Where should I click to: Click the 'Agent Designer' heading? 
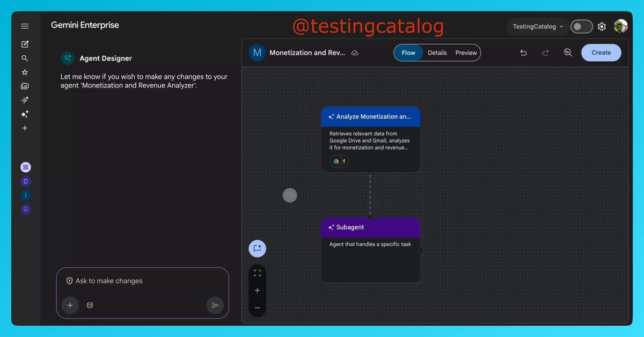coord(106,58)
